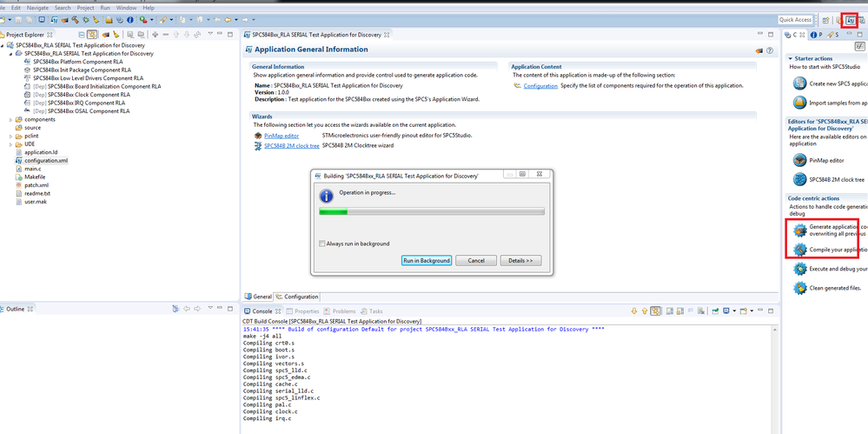Viewport: 868px width, 434px height.
Task: Click the plus icon in Project Explorer toolbar
Action: click(x=155, y=35)
